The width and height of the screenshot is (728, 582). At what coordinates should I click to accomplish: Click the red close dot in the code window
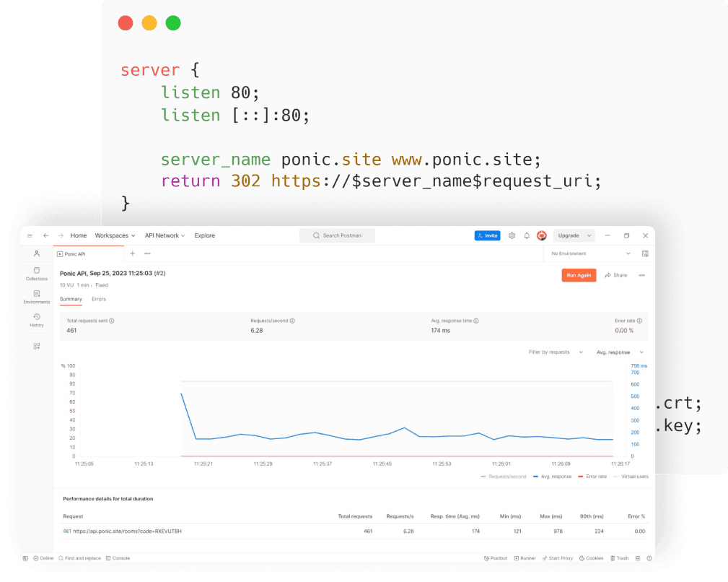126,23
